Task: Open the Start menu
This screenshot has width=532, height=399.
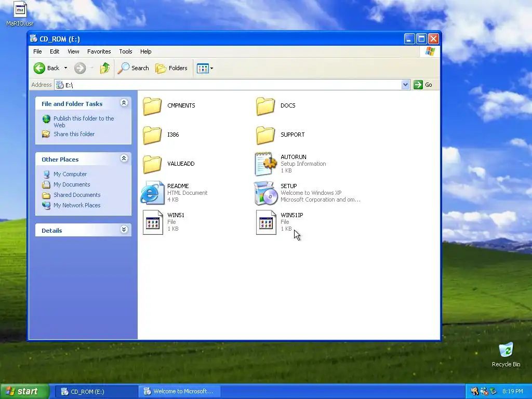Action: 24,392
